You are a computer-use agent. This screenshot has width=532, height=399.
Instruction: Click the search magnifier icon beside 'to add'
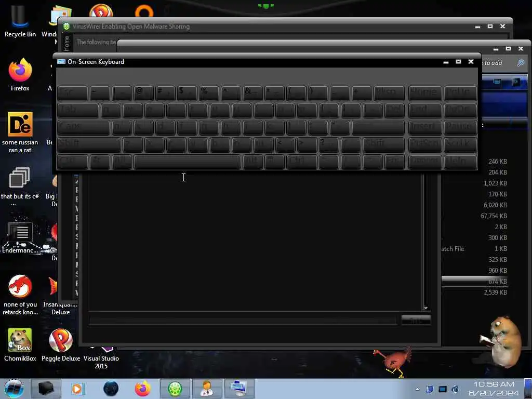point(521,63)
